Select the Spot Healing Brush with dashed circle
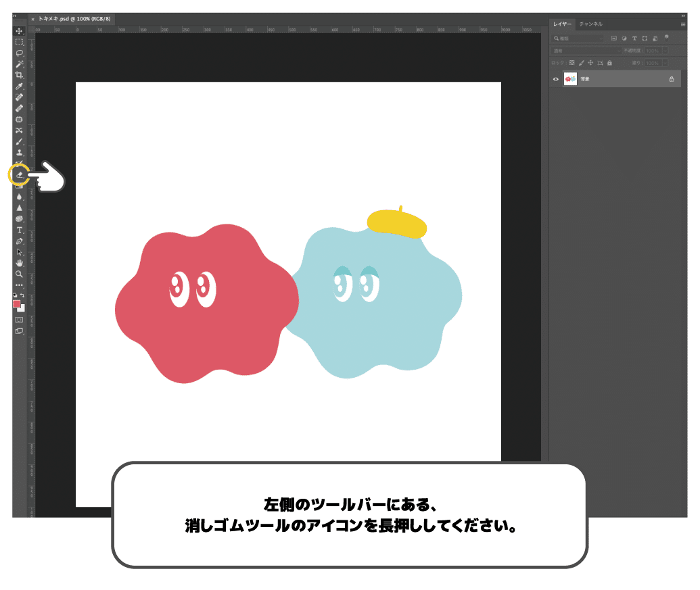 (19, 97)
